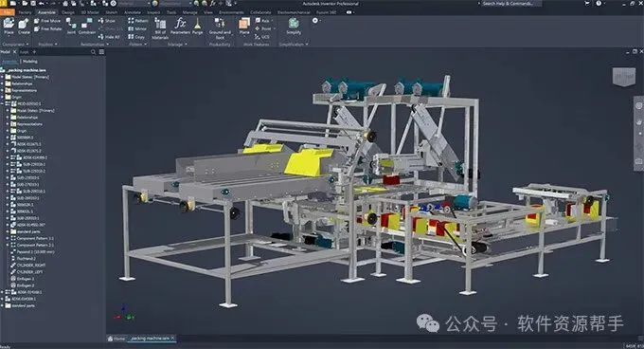Click the Joint button
644x349 pixels.
point(71,27)
